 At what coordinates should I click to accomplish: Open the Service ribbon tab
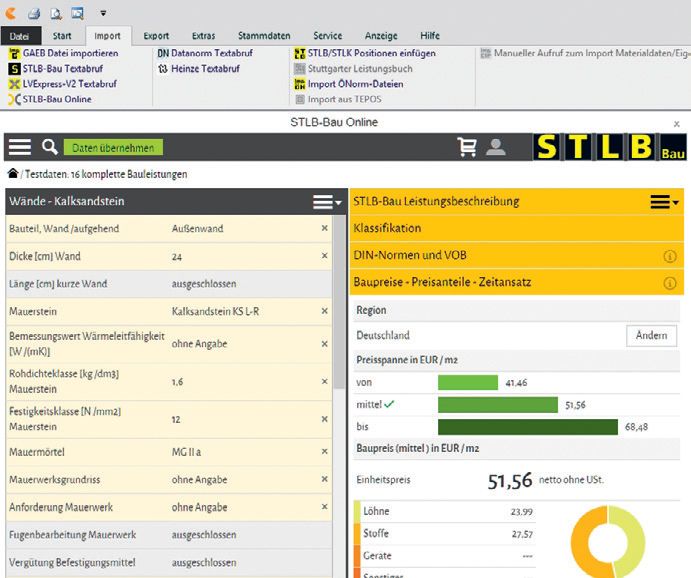point(327,36)
